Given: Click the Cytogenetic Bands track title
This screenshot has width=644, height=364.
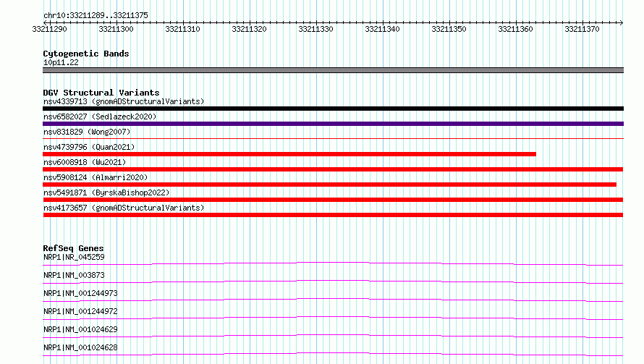Looking at the screenshot, I should pyautogui.click(x=86, y=54).
